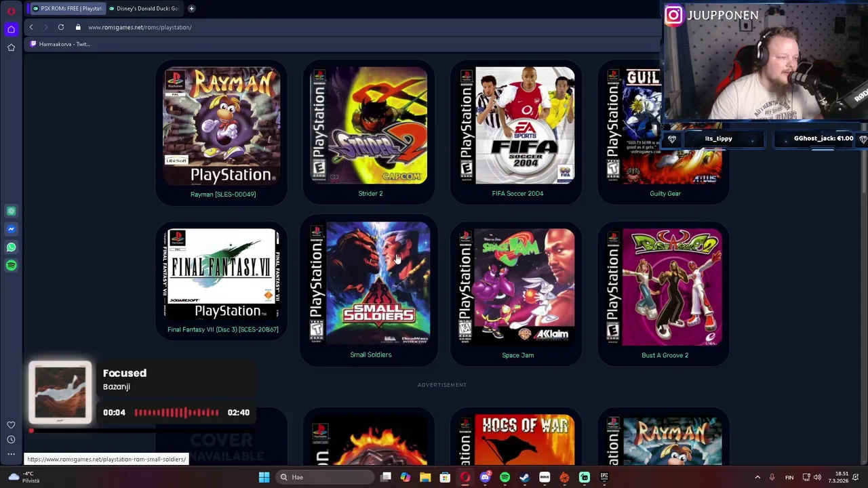The image size is (868, 488).
Task: Open Steam from taskbar
Action: point(524,477)
